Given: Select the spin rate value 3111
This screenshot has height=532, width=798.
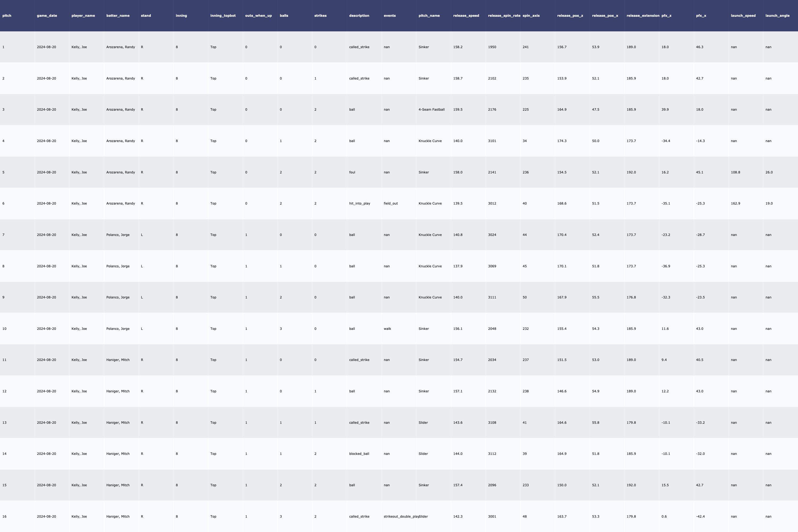Looking at the screenshot, I should click(492, 297).
